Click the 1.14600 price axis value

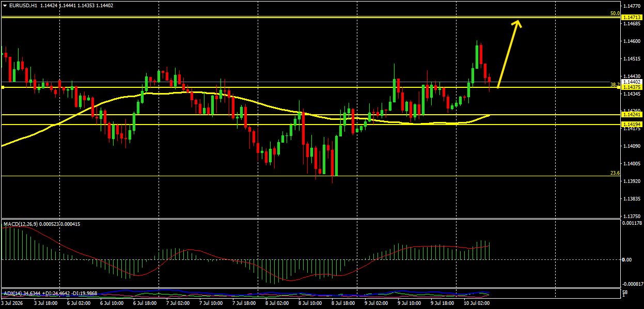coord(632,41)
